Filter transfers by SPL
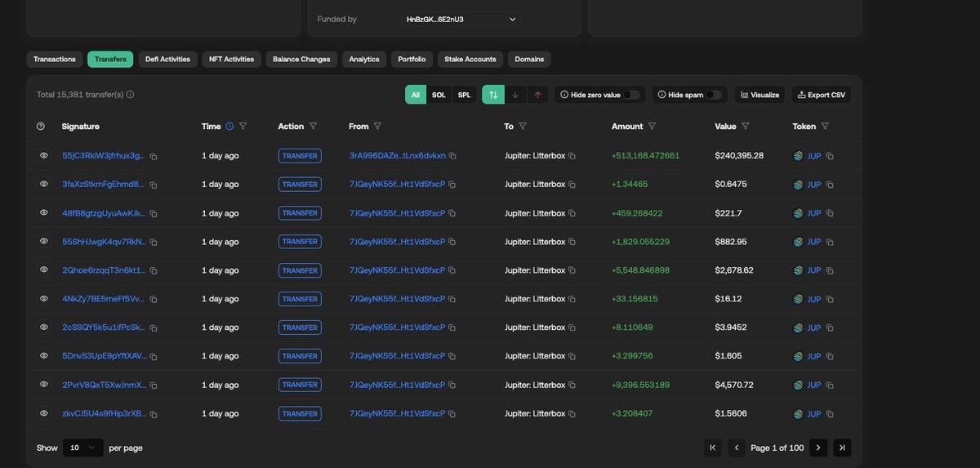The image size is (980, 468). pyautogui.click(x=464, y=95)
